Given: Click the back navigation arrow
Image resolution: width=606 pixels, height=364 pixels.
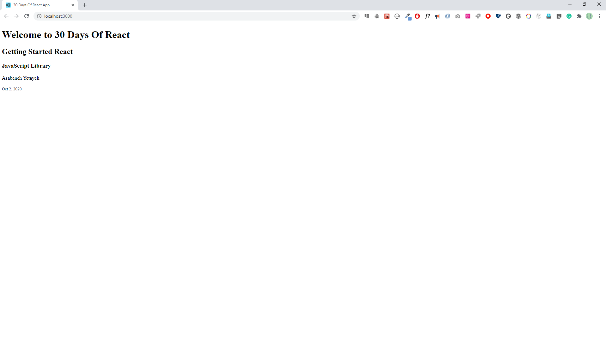Looking at the screenshot, I should pyautogui.click(x=6, y=16).
